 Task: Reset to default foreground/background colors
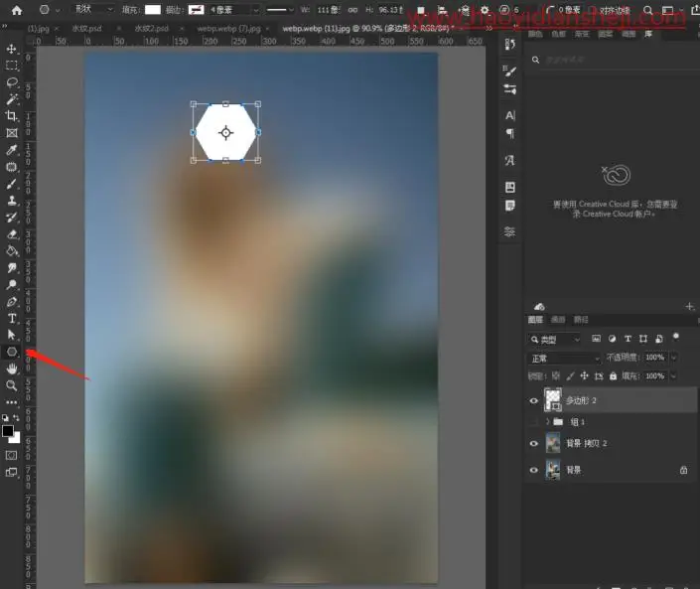5,418
